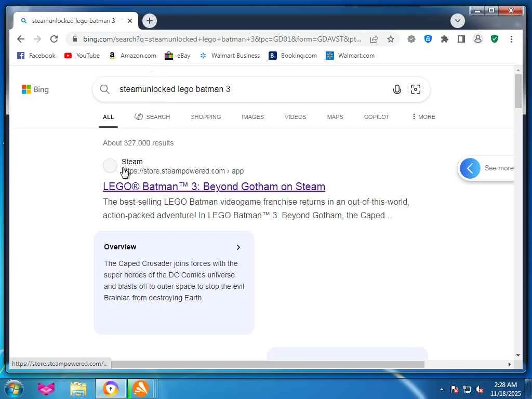Screen dimensions: 532x399
Task: Close the steamunlocked lego batman 3 tab
Action: pyautogui.click(x=129, y=21)
